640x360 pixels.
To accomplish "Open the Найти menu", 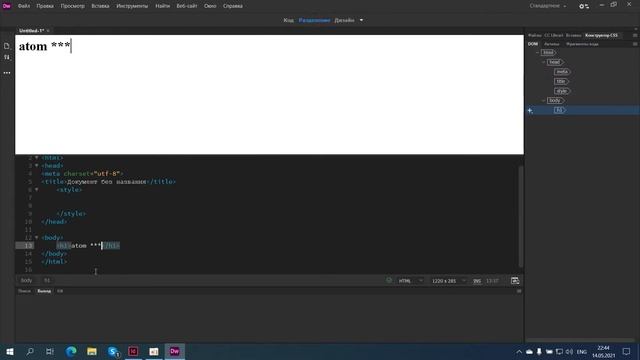I will 162,6.
